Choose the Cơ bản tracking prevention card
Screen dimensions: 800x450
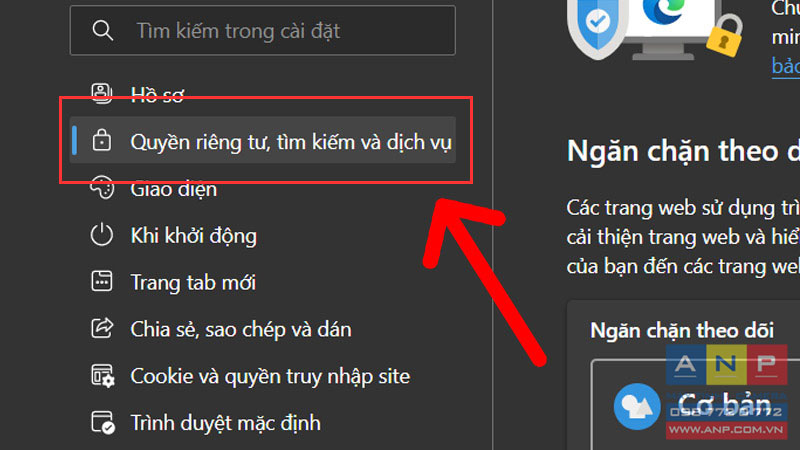[x=695, y=405]
